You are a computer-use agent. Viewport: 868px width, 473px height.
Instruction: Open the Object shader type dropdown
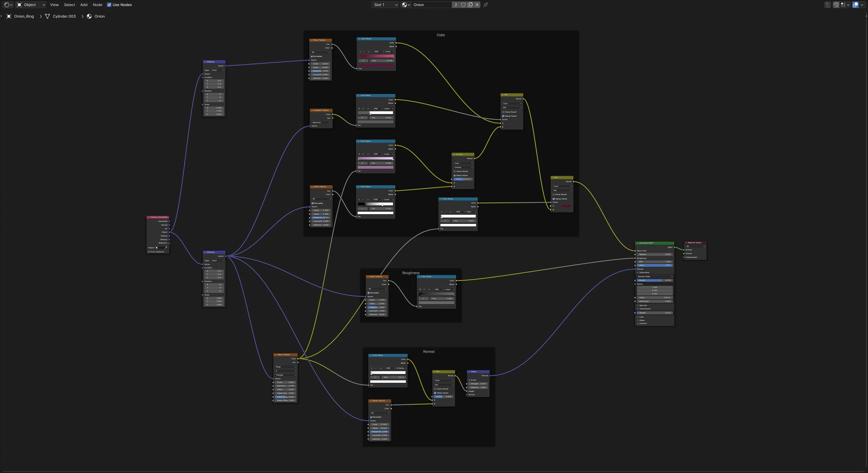click(x=31, y=5)
